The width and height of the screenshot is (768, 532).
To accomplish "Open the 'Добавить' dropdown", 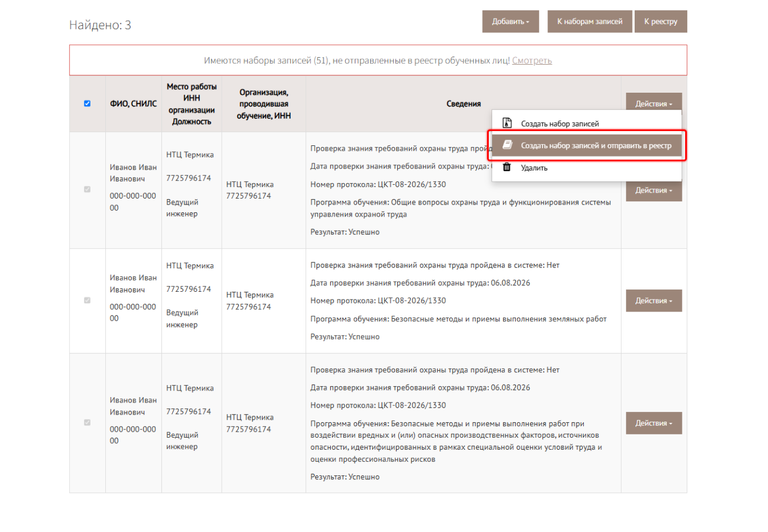I will pos(511,21).
